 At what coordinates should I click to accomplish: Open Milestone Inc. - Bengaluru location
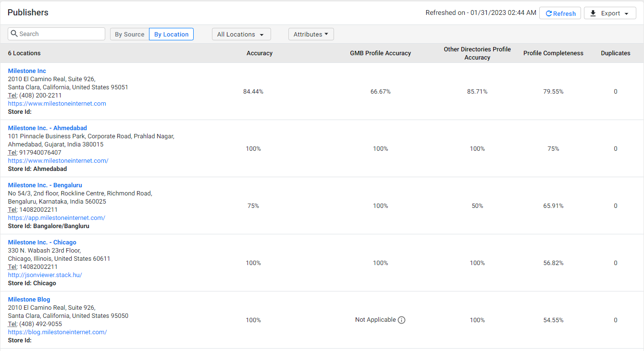(x=45, y=185)
